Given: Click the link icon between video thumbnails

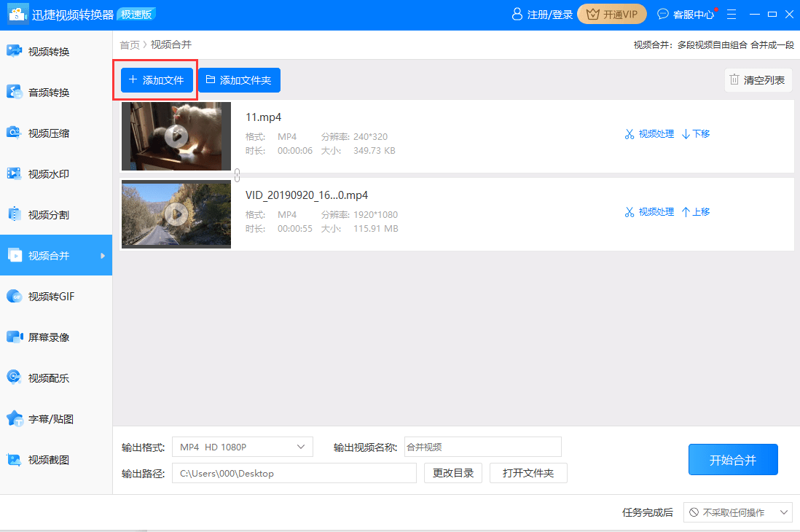Looking at the screenshot, I should point(238,175).
